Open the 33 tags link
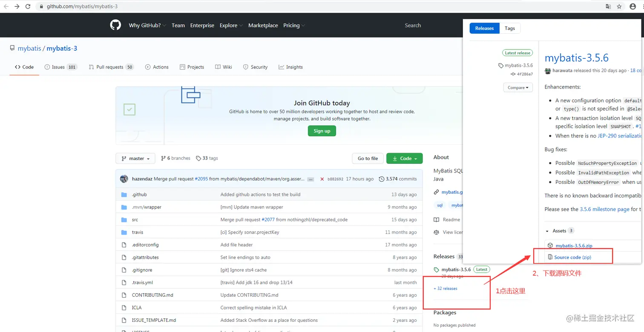 tap(207, 158)
